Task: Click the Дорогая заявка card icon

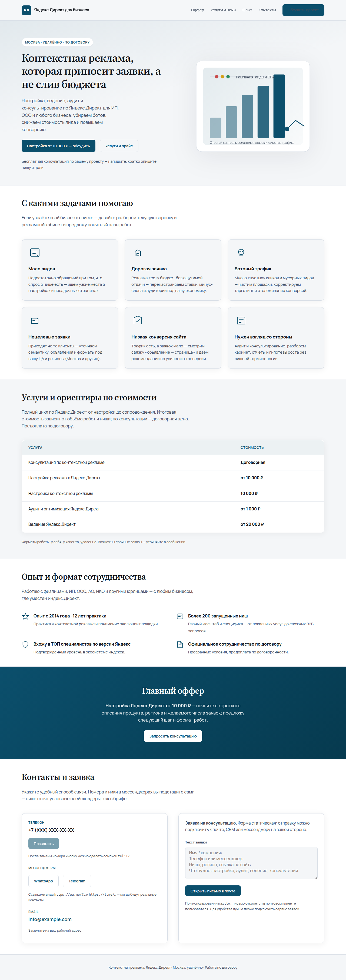Action: [138, 253]
